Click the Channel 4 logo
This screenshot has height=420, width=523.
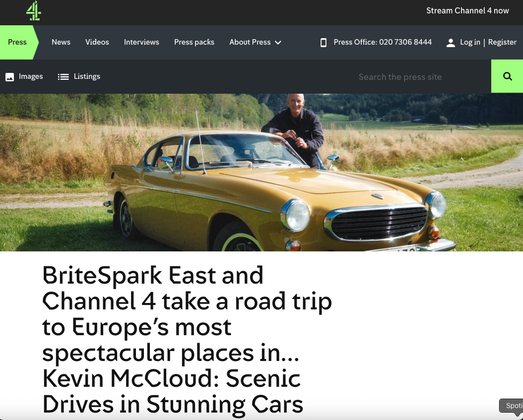(33, 11)
